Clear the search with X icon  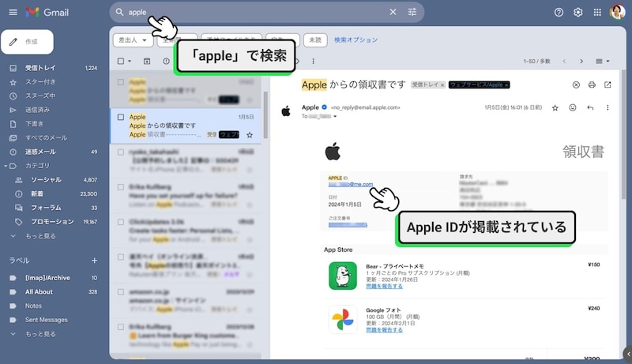[x=393, y=12]
